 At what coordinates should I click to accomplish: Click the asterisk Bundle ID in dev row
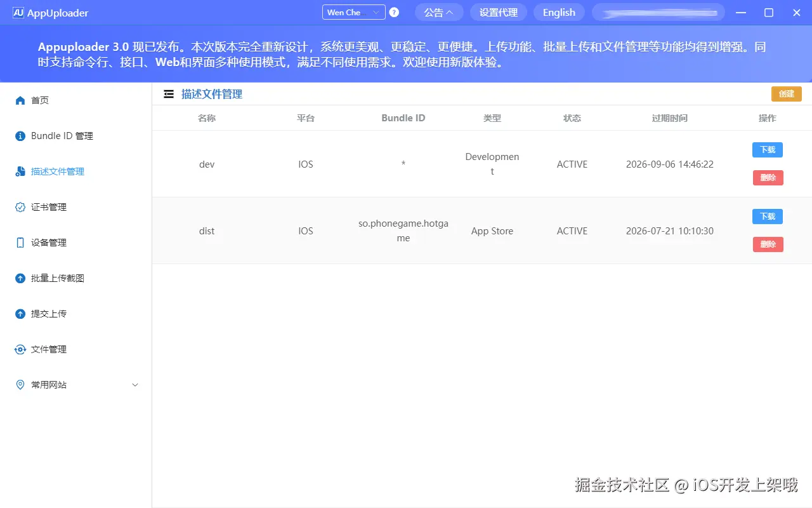403,164
